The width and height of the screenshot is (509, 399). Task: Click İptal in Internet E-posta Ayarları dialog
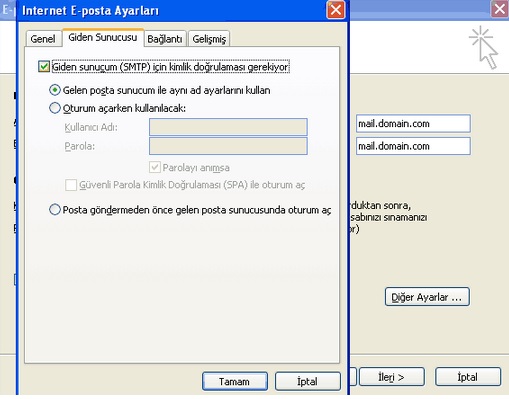pos(308,381)
